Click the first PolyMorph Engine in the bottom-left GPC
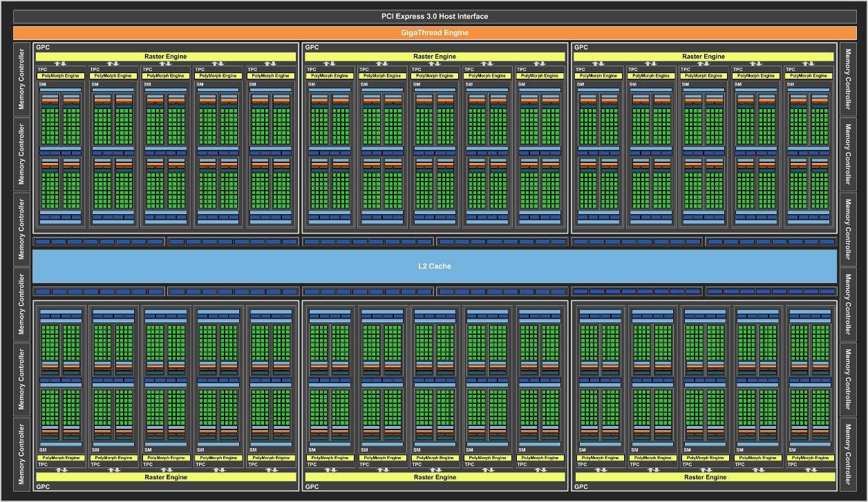The width and height of the screenshot is (868, 502). point(61,458)
